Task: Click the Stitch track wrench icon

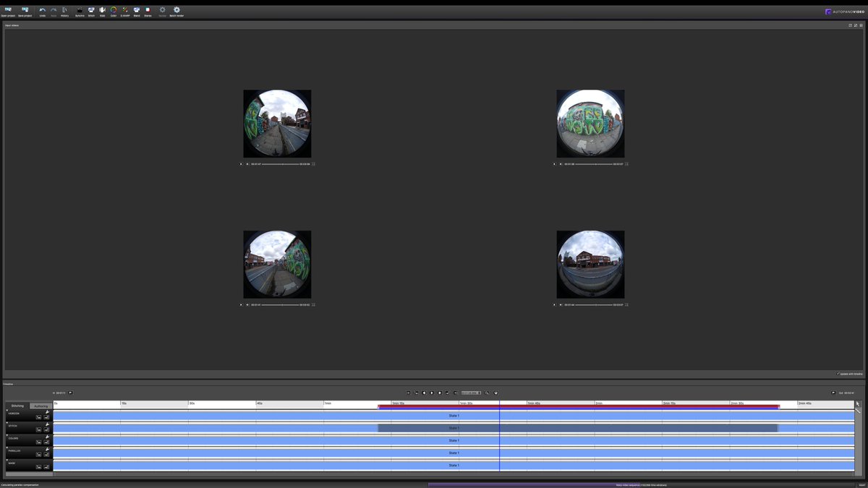Action: tap(47, 424)
